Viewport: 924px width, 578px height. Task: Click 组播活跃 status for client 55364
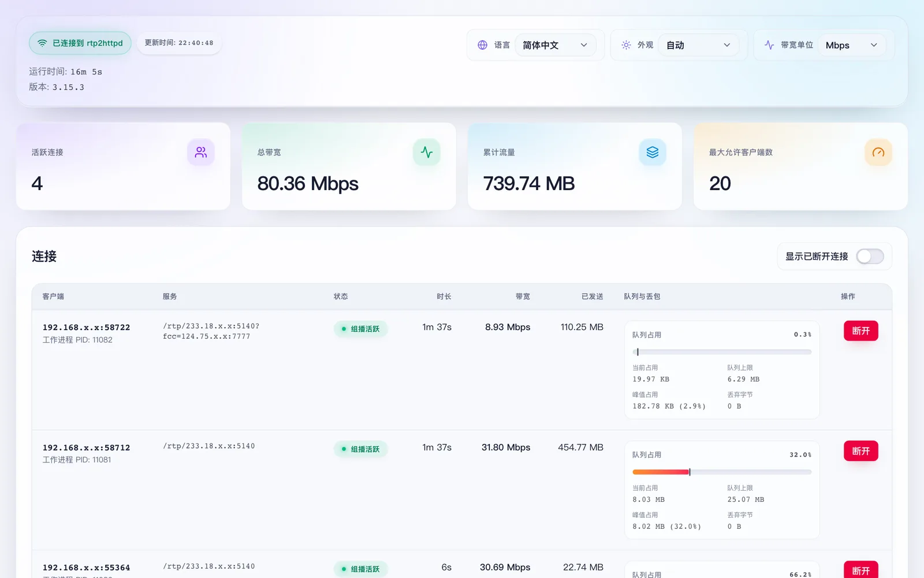360,569
